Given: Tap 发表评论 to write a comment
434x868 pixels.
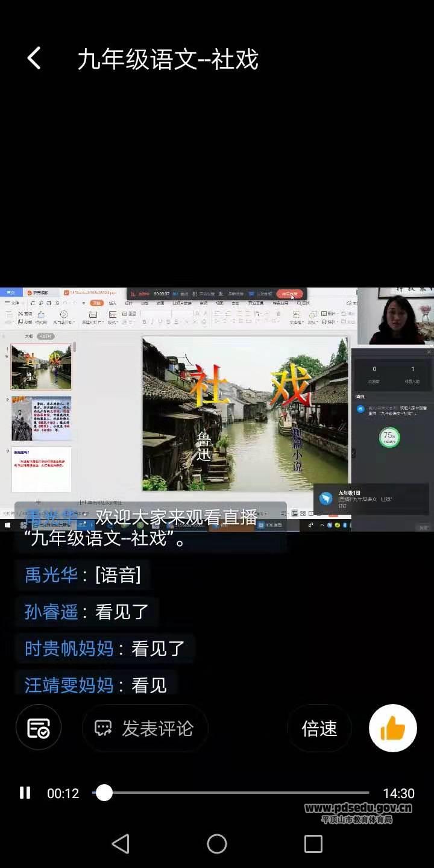Looking at the screenshot, I should (x=145, y=728).
